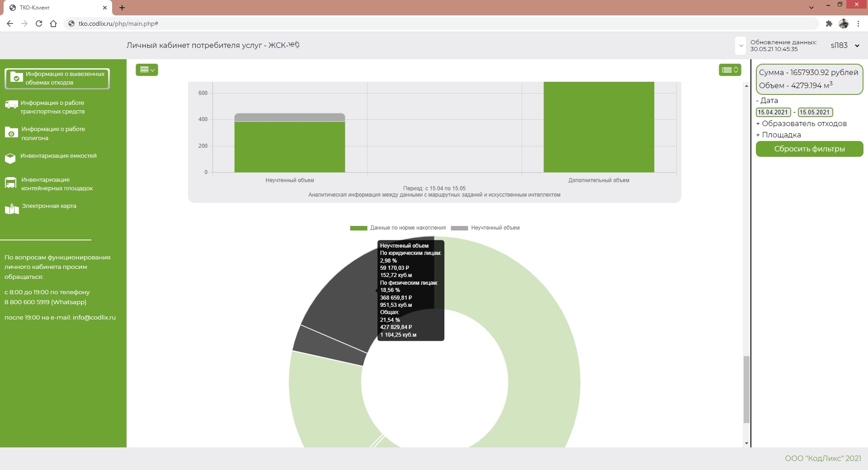Click the 600 y-axis label
The width and height of the screenshot is (868, 470).
tap(203, 93)
